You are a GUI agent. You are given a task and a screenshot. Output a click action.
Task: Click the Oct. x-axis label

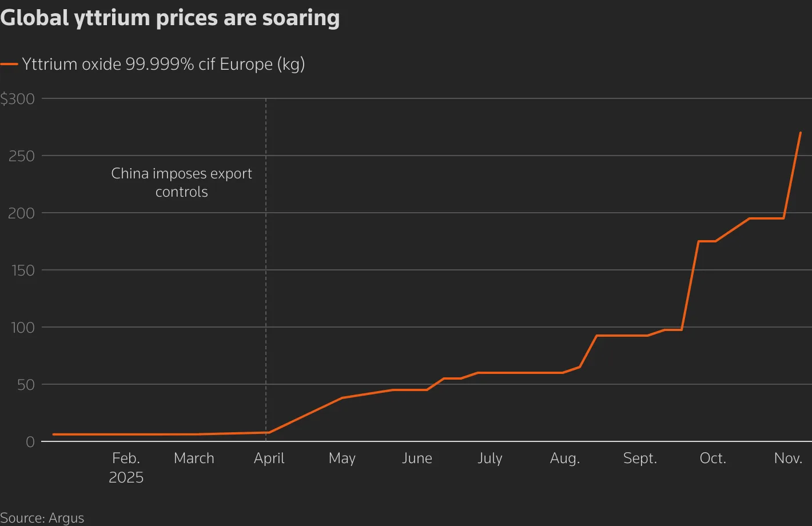(x=713, y=459)
